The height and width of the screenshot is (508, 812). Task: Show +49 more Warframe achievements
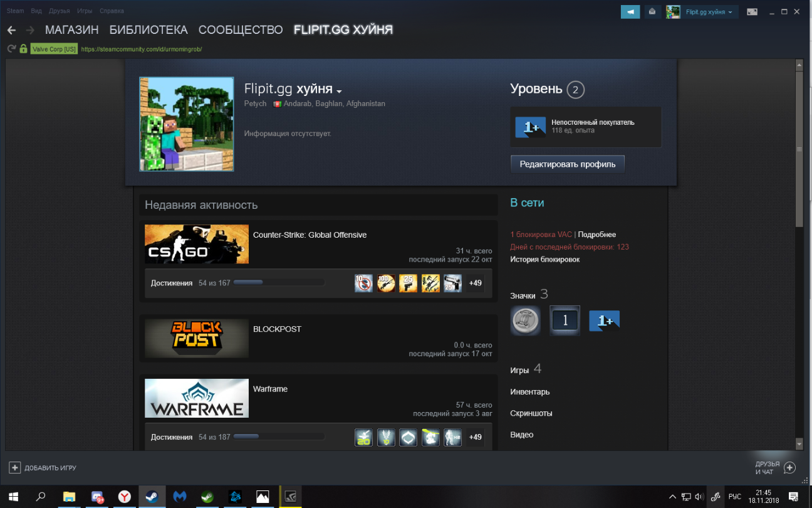click(475, 437)
